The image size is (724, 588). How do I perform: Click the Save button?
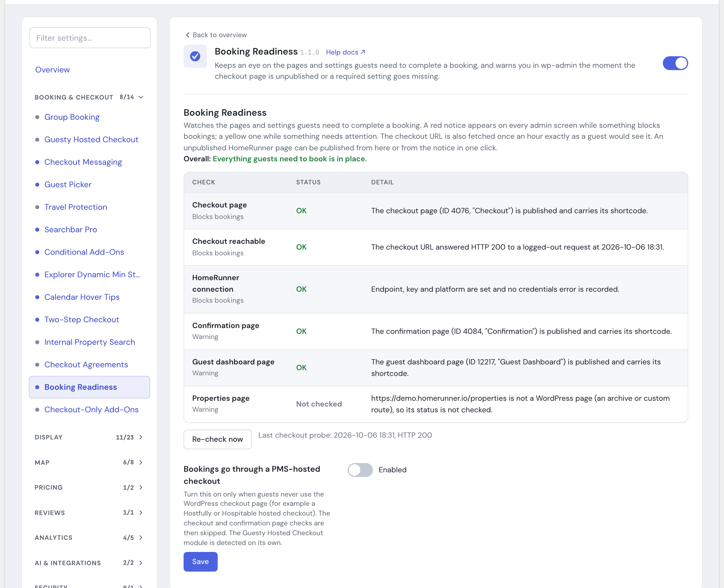[x=200, y=561]
